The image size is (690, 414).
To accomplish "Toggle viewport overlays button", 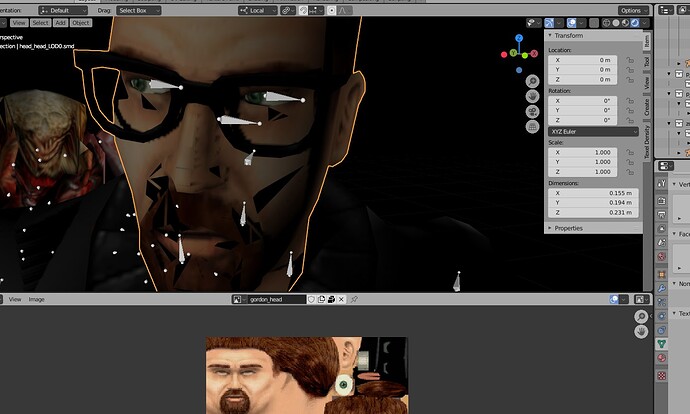I will pos(571,23).
